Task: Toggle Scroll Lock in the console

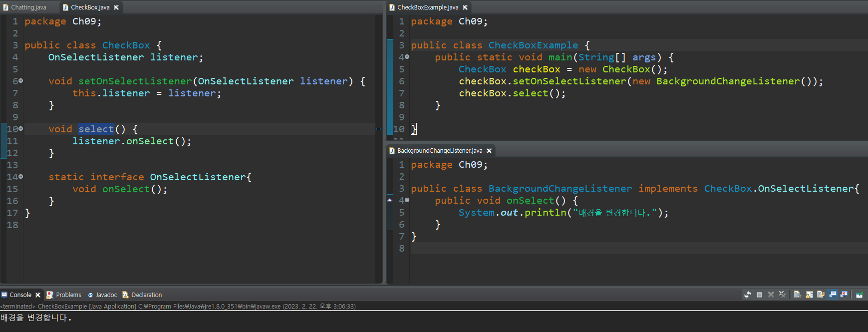Action: [809, 295]
